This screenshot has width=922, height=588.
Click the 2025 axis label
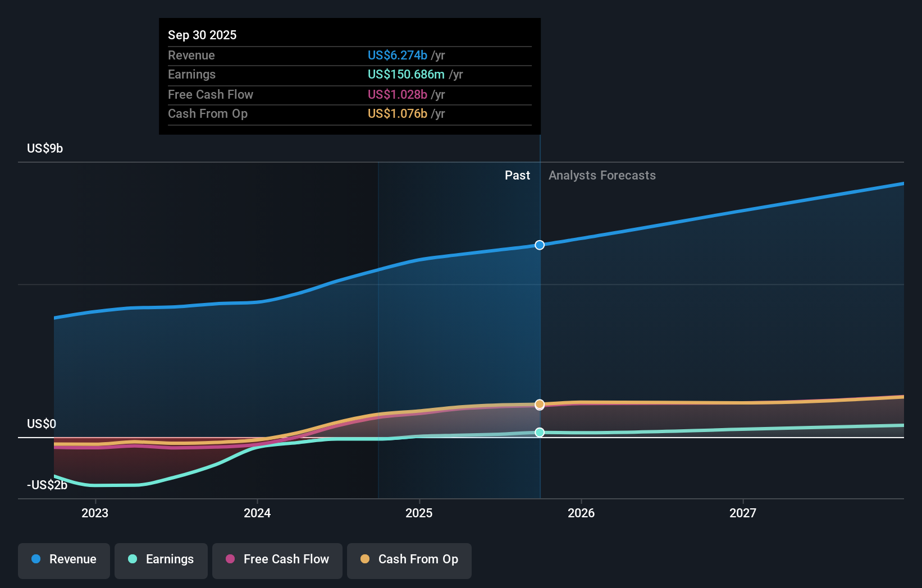tap(419, 512)
